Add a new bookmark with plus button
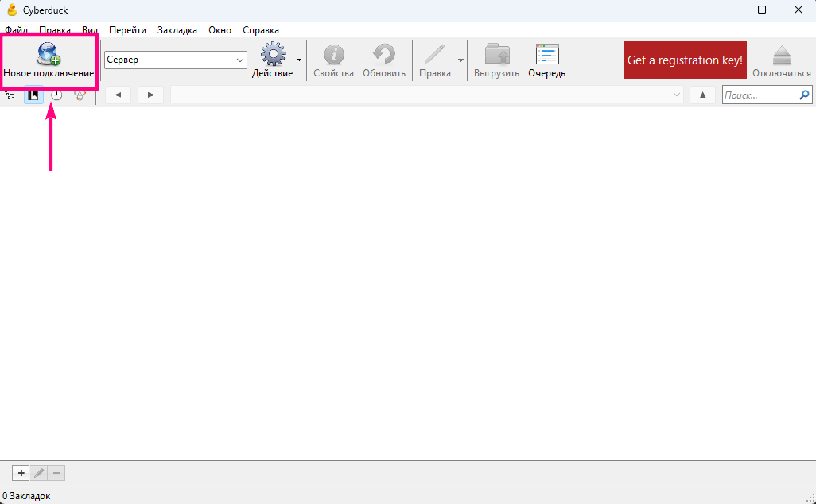 tap(21, 473)
